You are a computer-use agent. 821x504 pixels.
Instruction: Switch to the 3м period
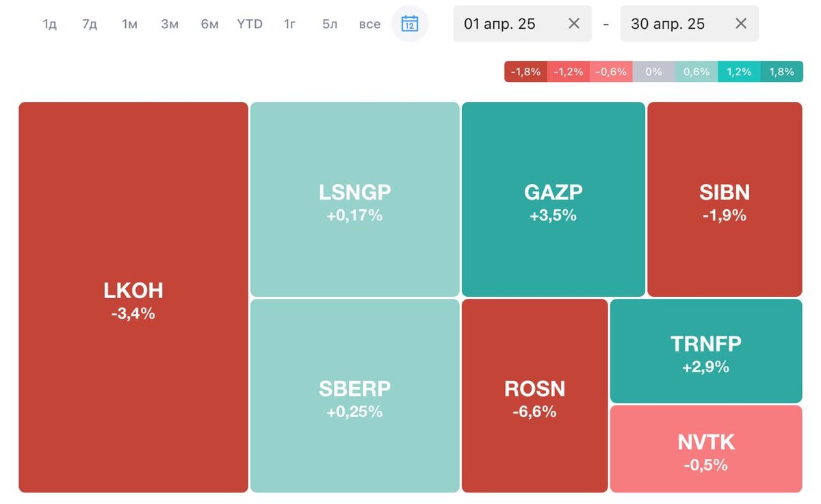point(170,24)
